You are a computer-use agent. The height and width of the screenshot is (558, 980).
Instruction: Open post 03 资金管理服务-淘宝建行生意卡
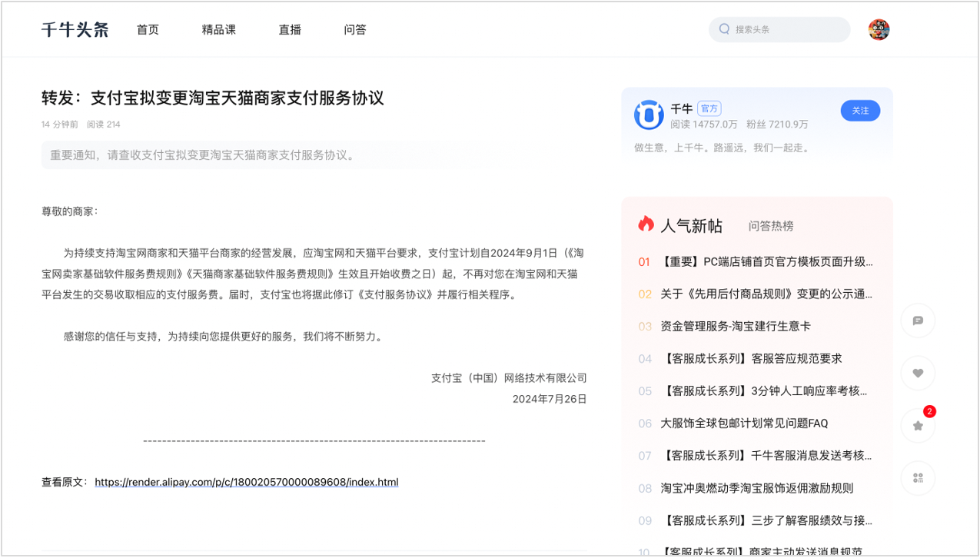(735, 327)
